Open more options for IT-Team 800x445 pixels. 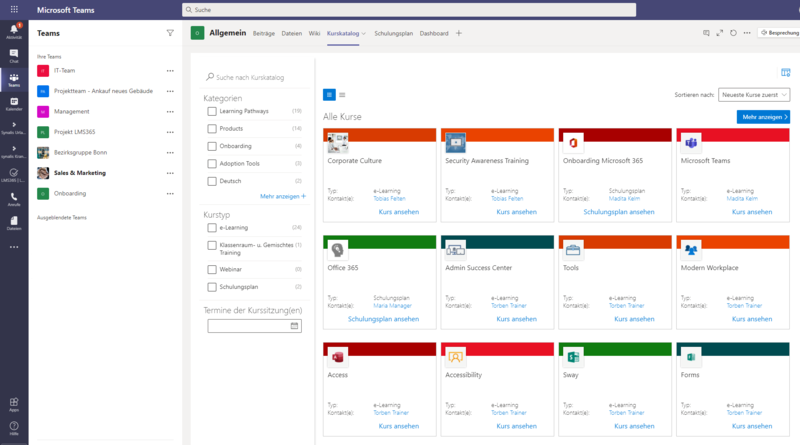(170, 71)
